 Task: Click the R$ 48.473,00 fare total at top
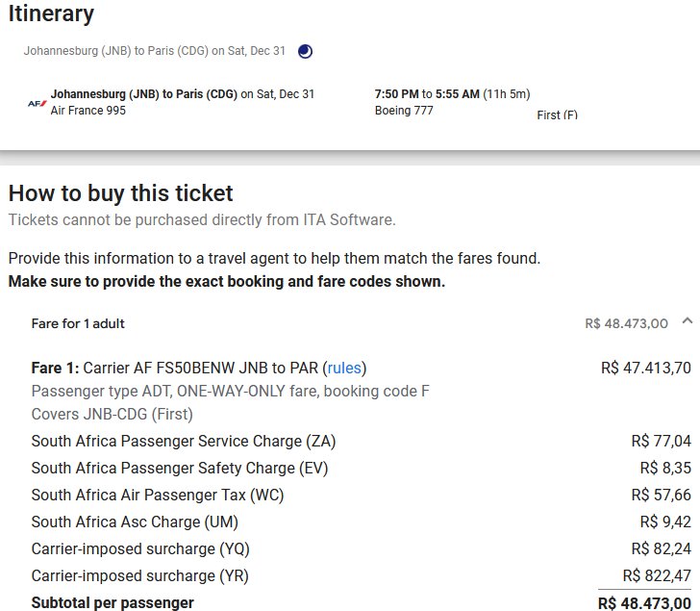[626, 323]
